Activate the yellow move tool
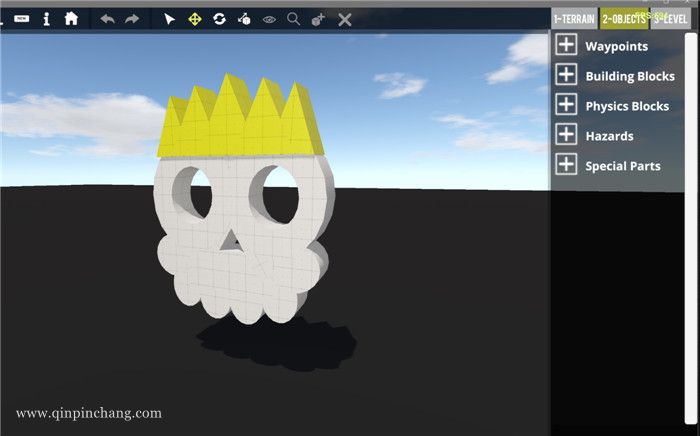The image size is (700, 436). tap(195, 19)
